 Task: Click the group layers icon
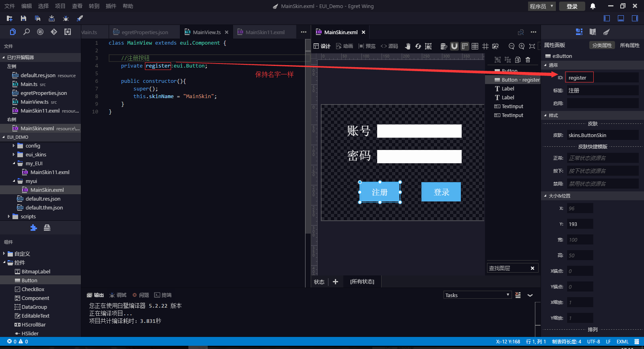tap(497, 60)
